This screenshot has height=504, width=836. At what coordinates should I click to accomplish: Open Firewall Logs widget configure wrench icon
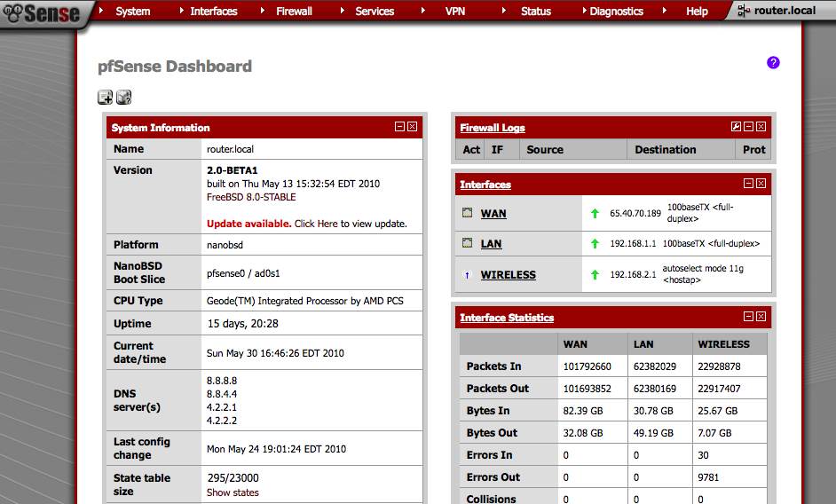click(736, 126)
